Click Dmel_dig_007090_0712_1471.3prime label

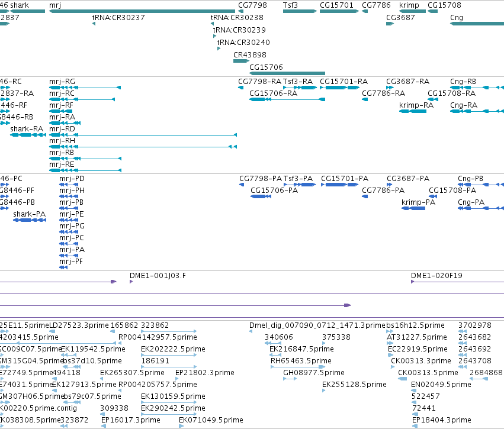coord(317,325)
